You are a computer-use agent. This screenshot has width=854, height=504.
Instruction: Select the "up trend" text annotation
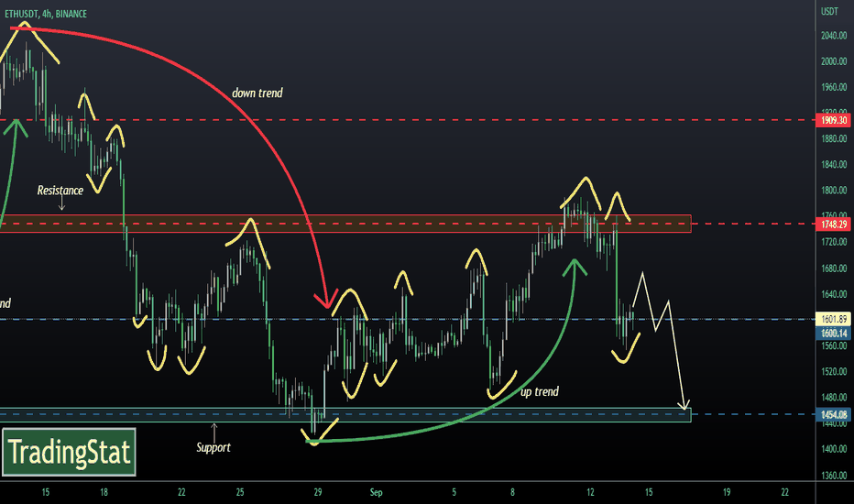click(539, 392)
